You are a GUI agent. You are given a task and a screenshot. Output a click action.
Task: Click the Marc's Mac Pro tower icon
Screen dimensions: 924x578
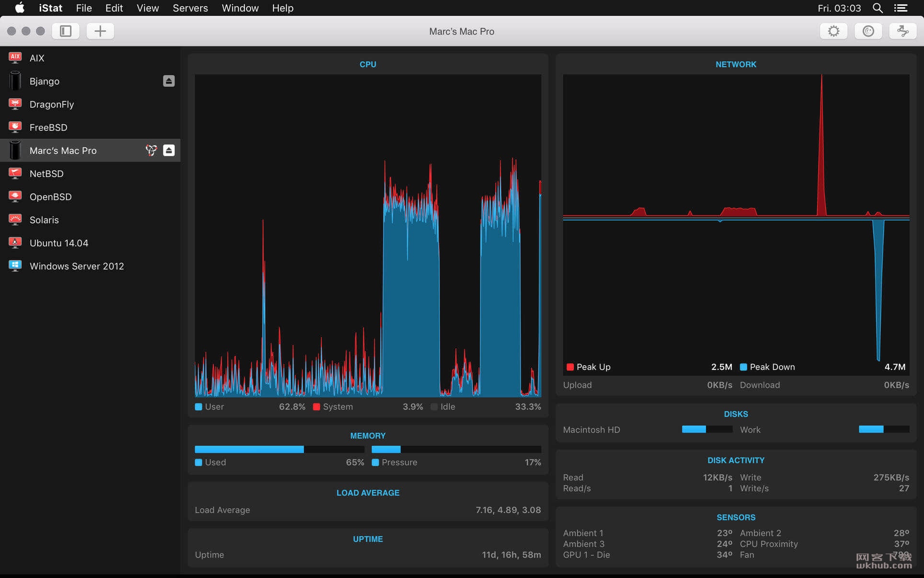coord(15,150)
